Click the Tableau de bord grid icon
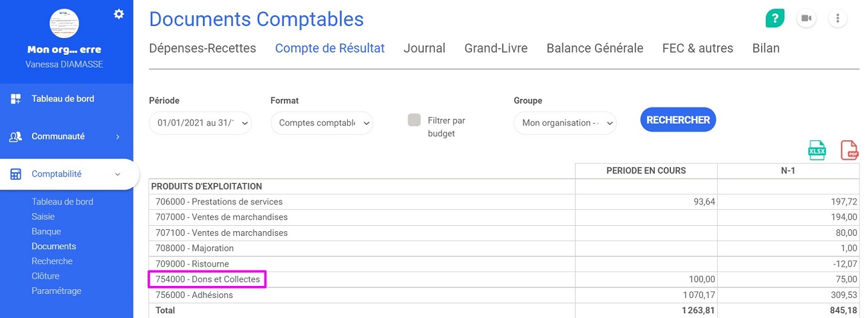 (x=16, y=99)
